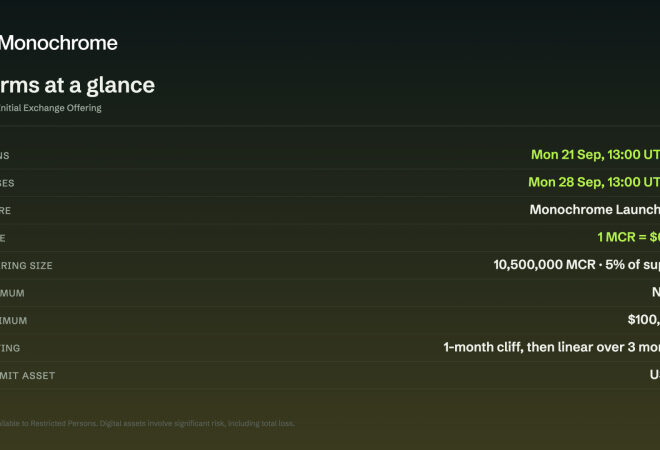Click the 'MUM' label above 'IMUM'
Image resolution: width=660 pixels, height=450 pixels.
click(12, 293)
